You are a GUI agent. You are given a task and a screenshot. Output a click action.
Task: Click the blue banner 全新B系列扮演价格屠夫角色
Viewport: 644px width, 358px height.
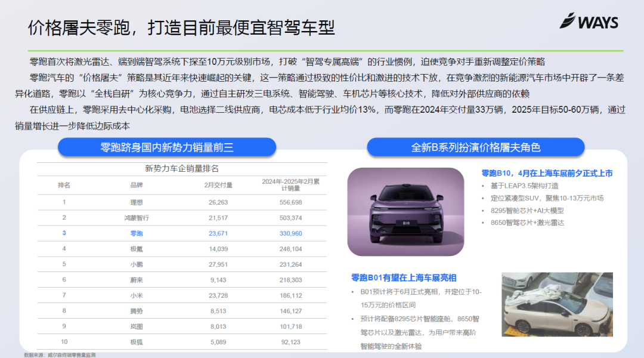(476, 147)
